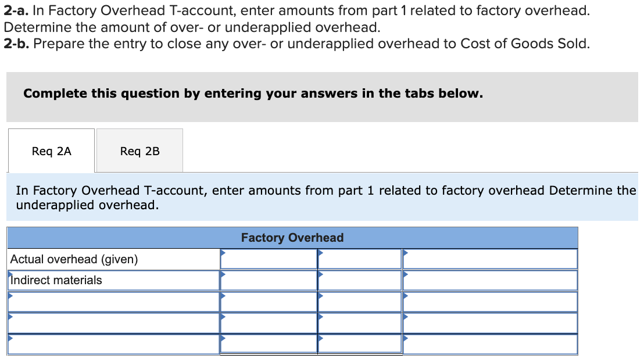Switch to the Req 2B tab
The height and width of the screenshot is (358, 644).
(139, 151)
